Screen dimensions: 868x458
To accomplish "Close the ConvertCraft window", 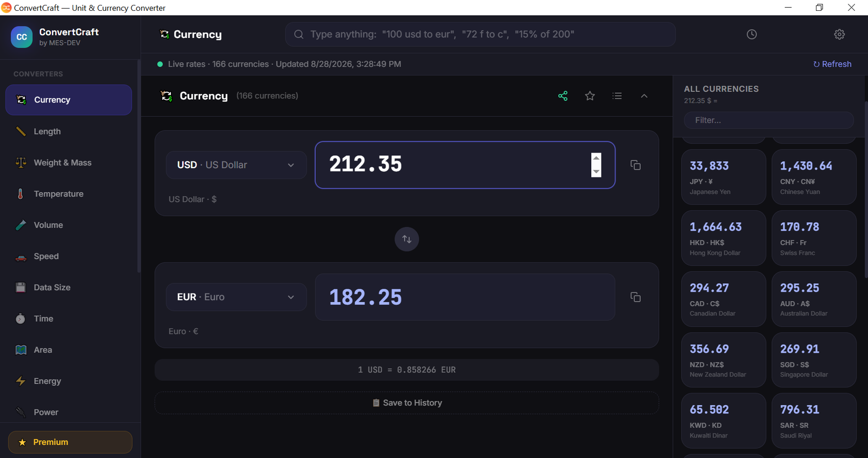I will 851,8.
